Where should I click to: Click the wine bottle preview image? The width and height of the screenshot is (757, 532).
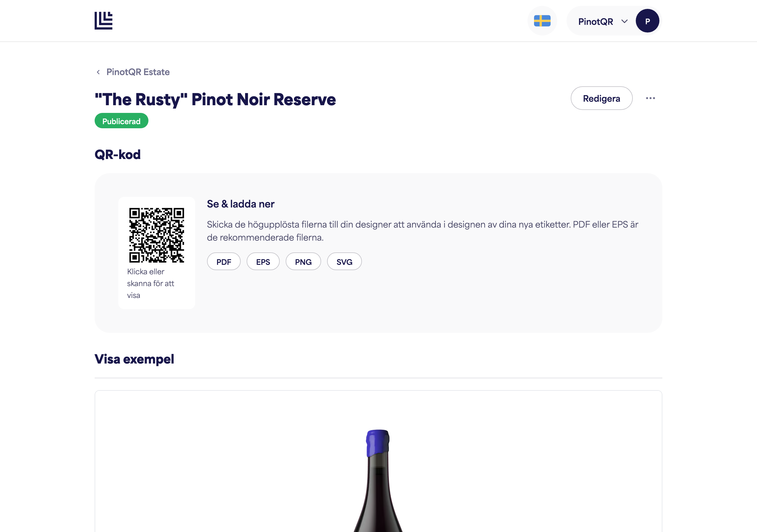click(x=378, y=480)
